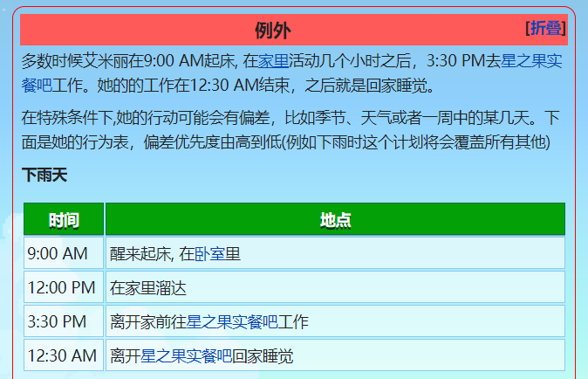Select the 地点 column header
This screenshot has width=588, height=379.
point(335,220)
